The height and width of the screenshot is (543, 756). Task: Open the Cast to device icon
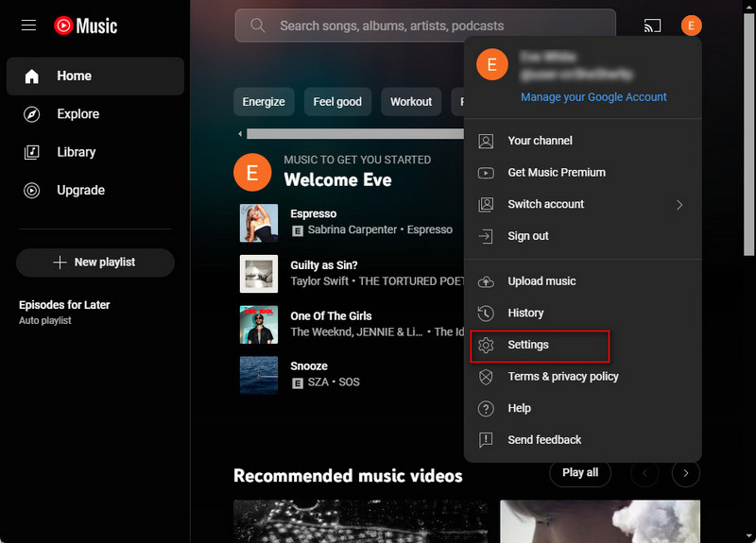(x=652, y=25)
